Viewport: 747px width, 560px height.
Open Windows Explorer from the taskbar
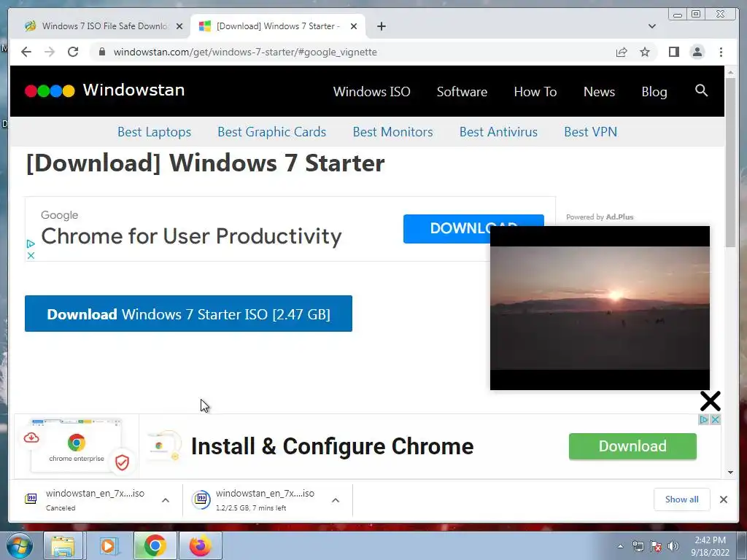(63, 545)
